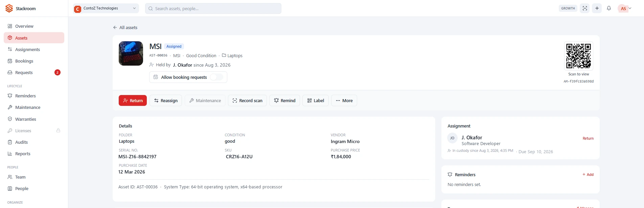Screen dimensions: 644x208
Task: Click the locked Licenses item
Action: (34, 131)
